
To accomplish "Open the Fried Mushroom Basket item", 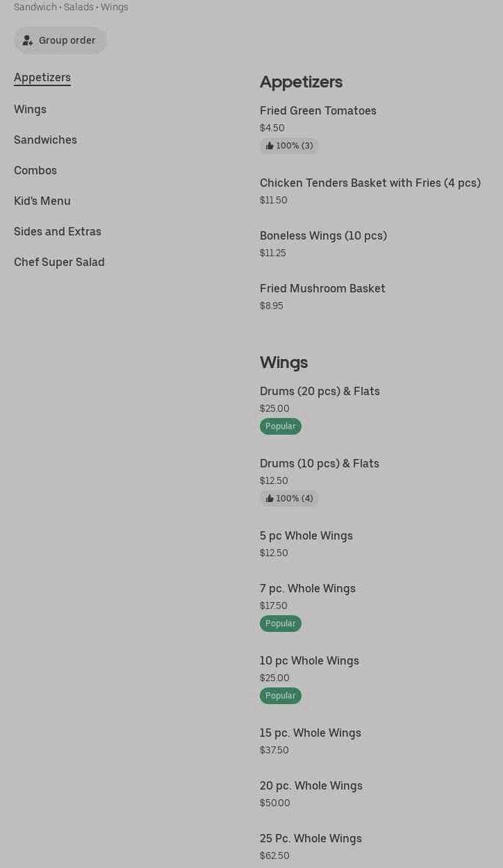I will click(322, 288).
